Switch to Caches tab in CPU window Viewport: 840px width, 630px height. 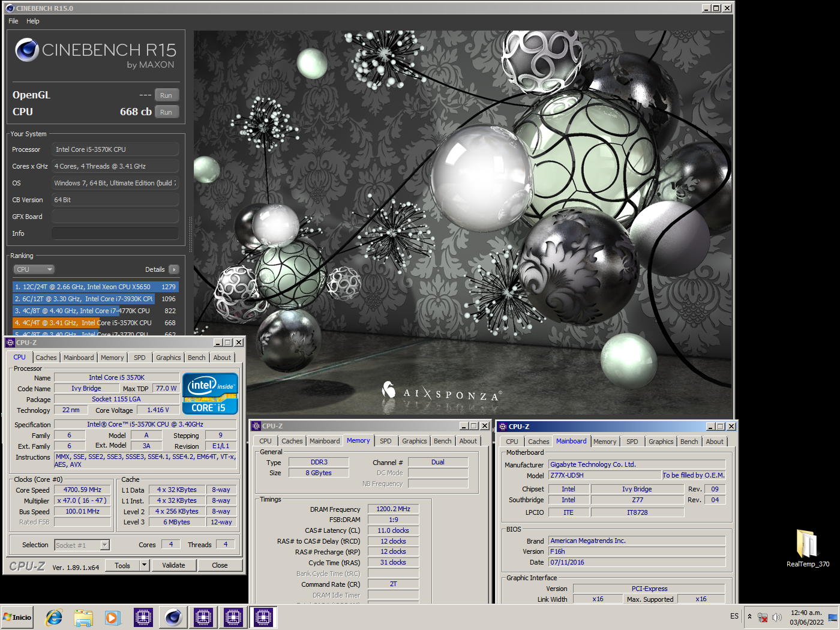(x=46, y=358)
